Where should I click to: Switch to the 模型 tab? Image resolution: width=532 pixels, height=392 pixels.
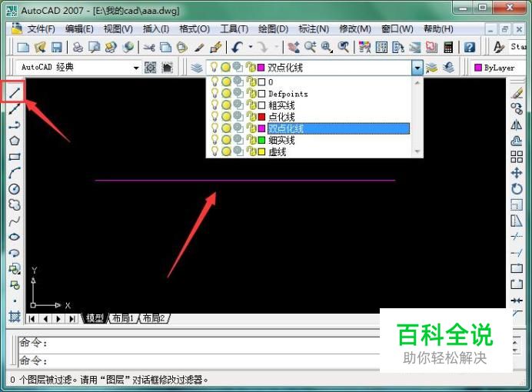coord(95,318)
